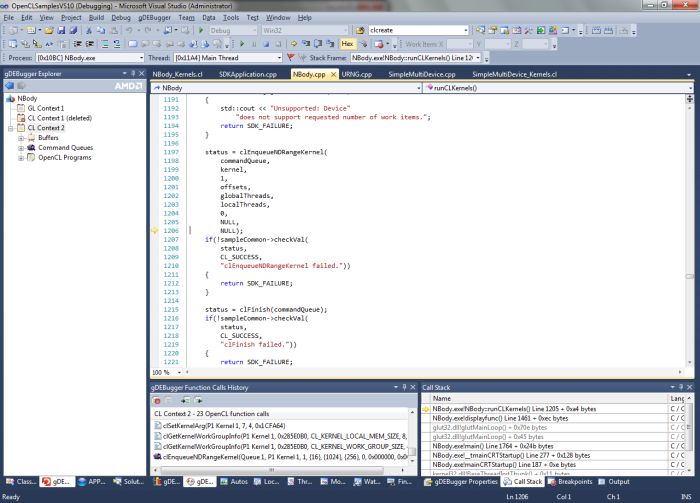Open the 100 % zoom dropdown
Viewport: 700px width, 503px height.
(x=179, y=372)
